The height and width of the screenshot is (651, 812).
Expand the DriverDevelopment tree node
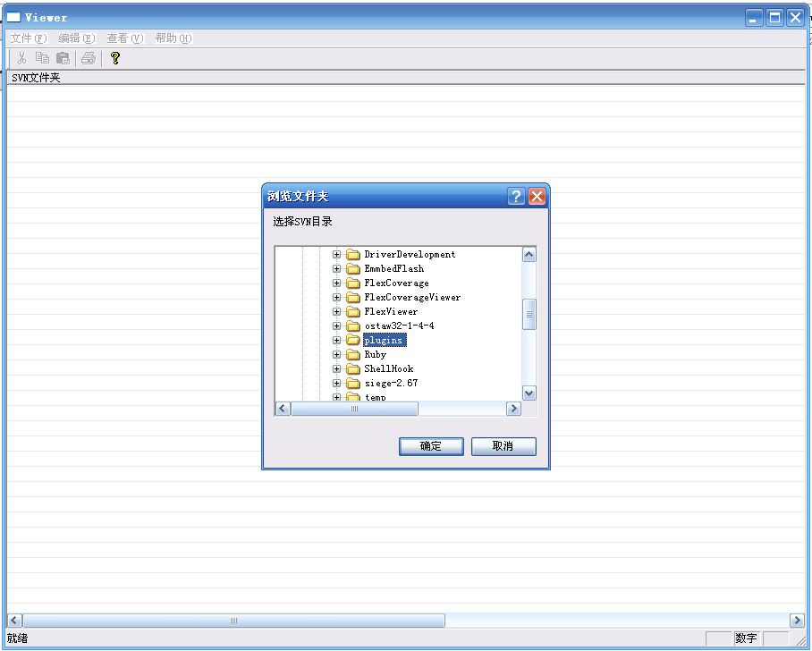click(336, 254)
